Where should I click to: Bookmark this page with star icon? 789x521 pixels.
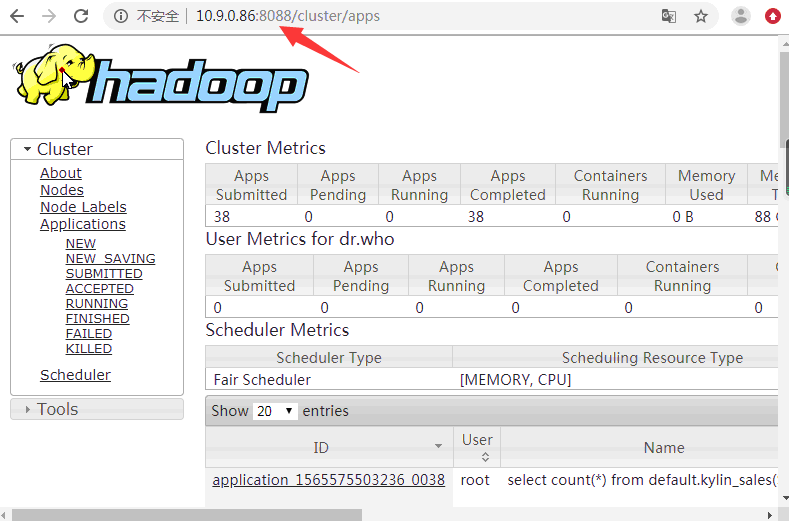pyautogui.click(x=701, y=16)
